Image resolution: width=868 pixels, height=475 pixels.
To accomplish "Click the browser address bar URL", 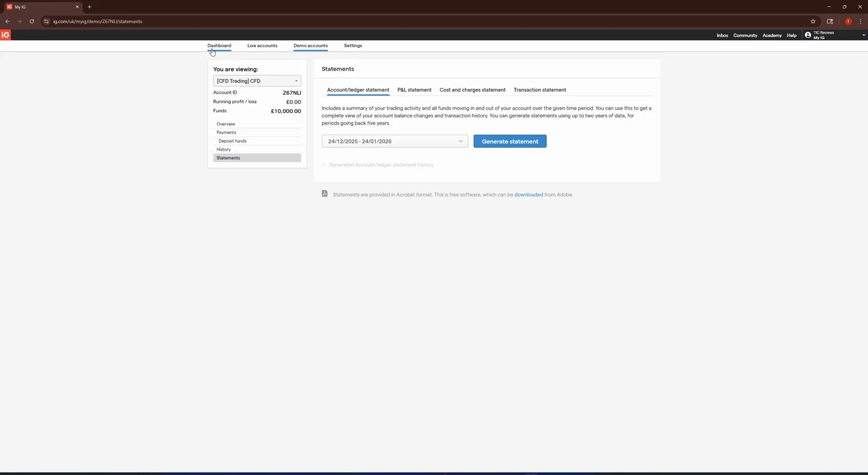I will click(97, 21).
